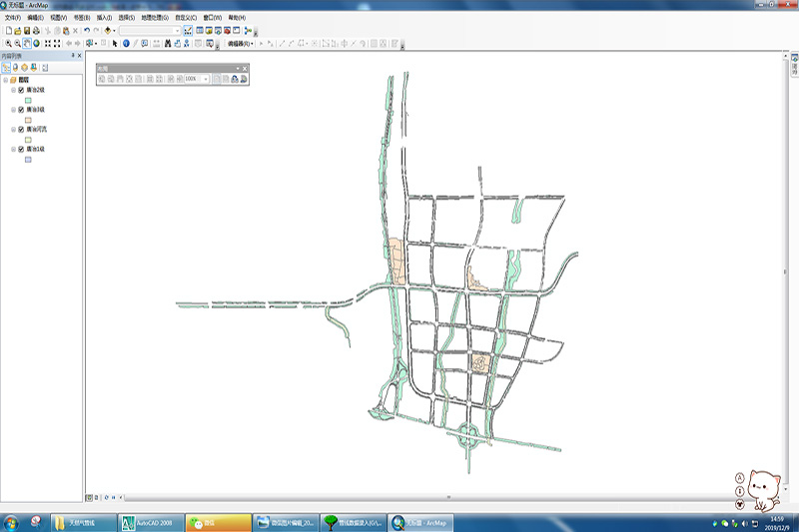Click the Save document icon

[x=27, y=31]
